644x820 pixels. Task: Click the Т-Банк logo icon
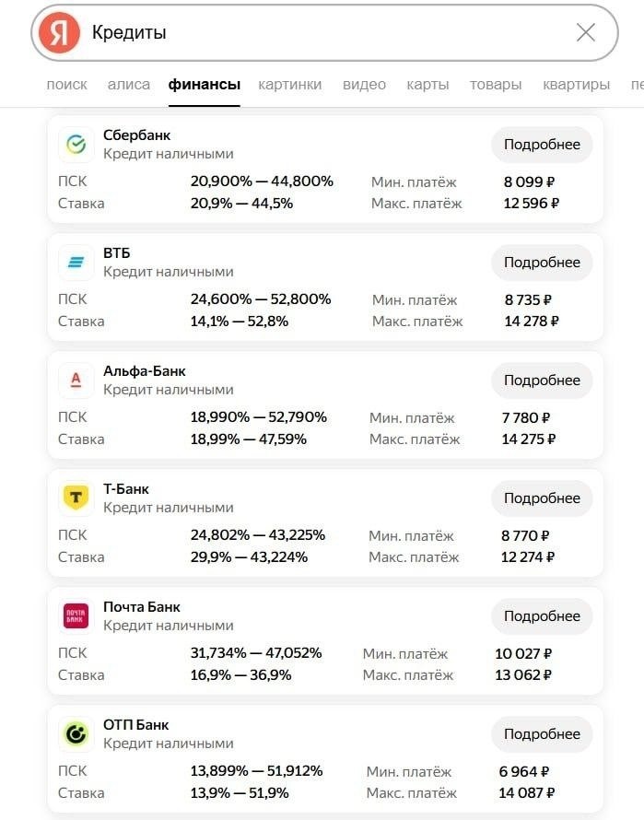click(76, 498)
